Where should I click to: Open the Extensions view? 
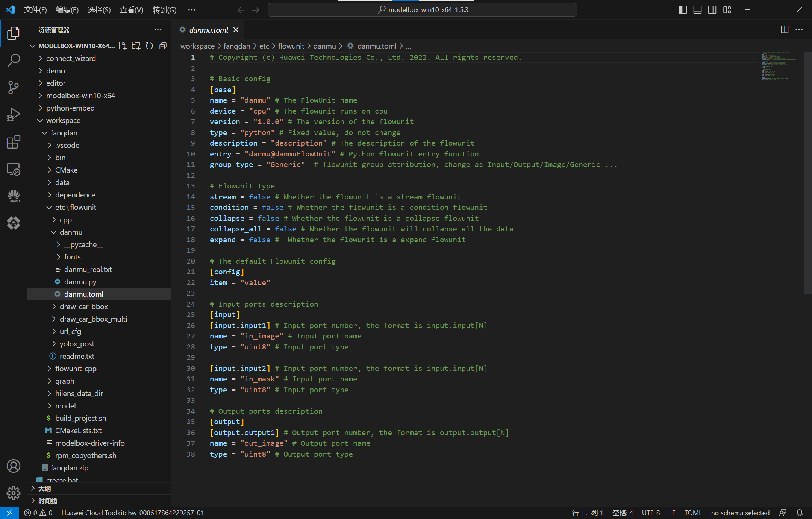[x=14, y=142]
